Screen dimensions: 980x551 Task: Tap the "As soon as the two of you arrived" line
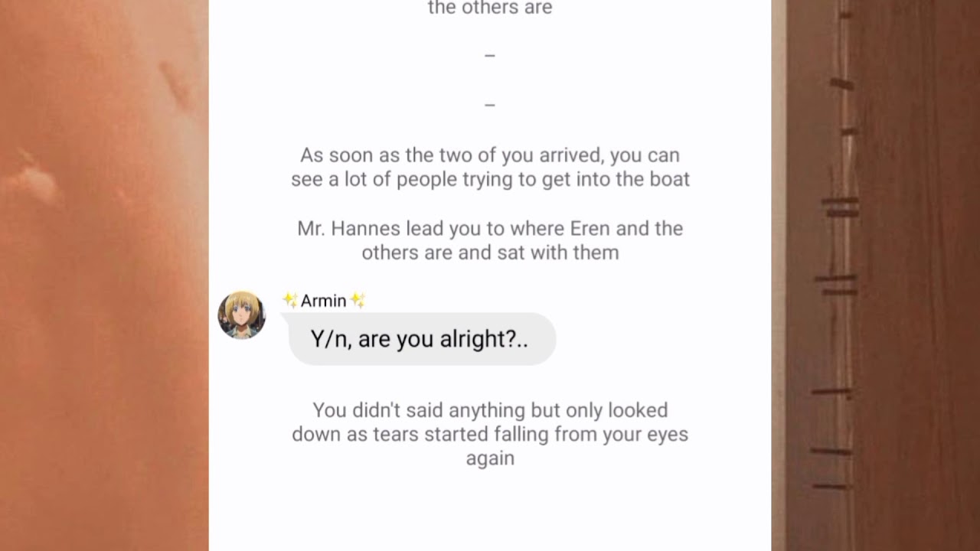490,155
